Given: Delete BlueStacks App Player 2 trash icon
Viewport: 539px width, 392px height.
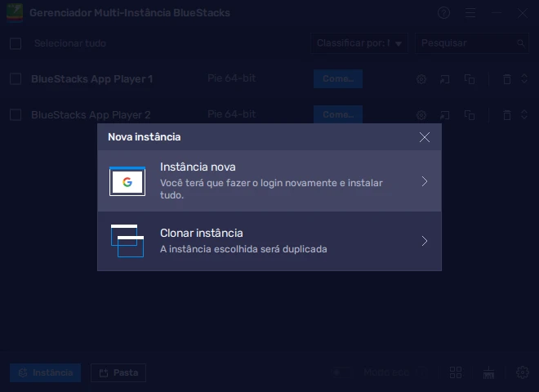Looking at the screenshot, I should [507, 115].
